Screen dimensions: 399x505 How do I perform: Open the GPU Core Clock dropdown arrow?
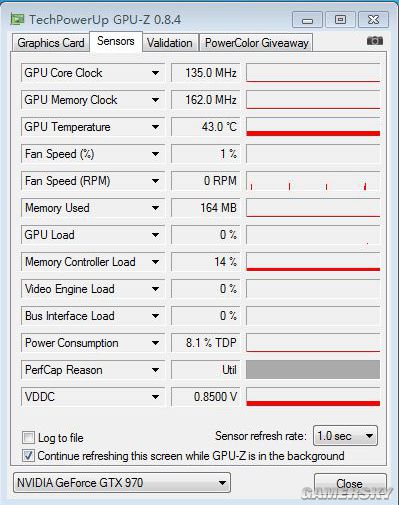(x=155, y=73)
